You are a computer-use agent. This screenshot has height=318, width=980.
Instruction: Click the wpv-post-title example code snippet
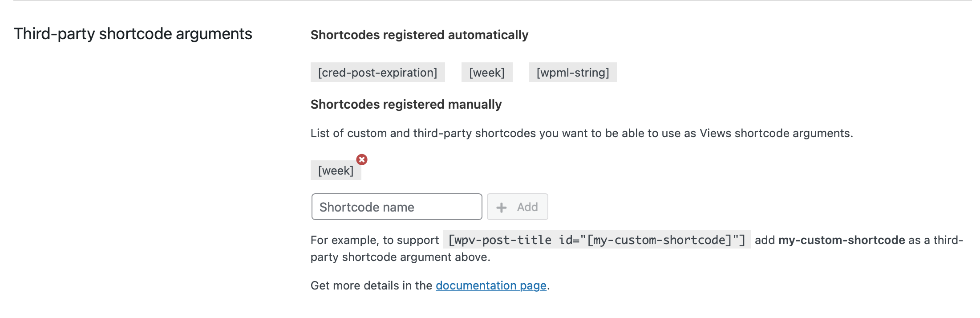pyautogui.click(x=596, y=240)
